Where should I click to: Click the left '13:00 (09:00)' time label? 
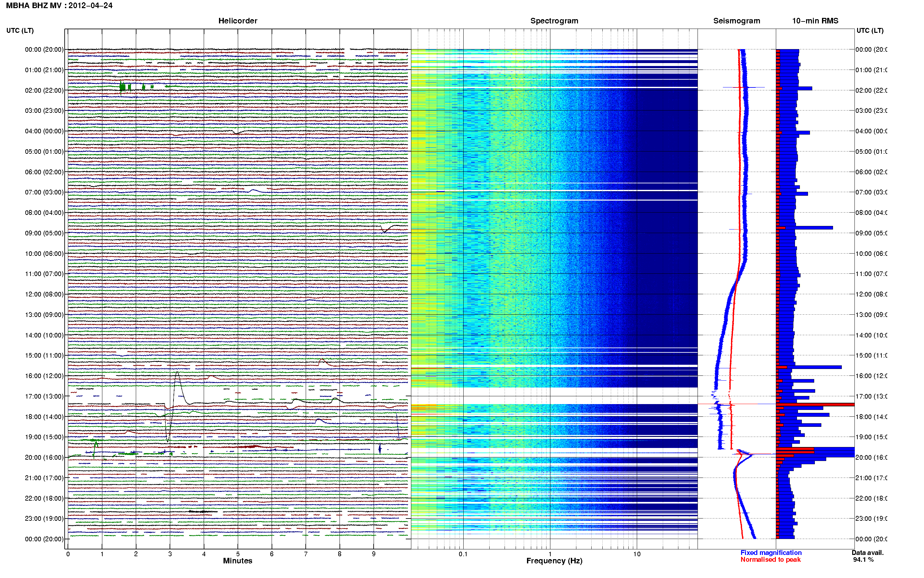pos(44,315)
